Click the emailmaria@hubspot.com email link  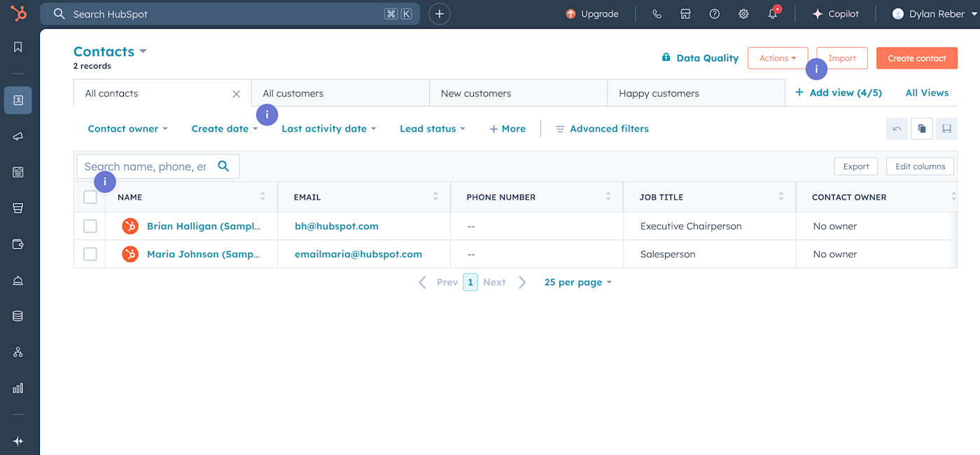click(358, 254)
